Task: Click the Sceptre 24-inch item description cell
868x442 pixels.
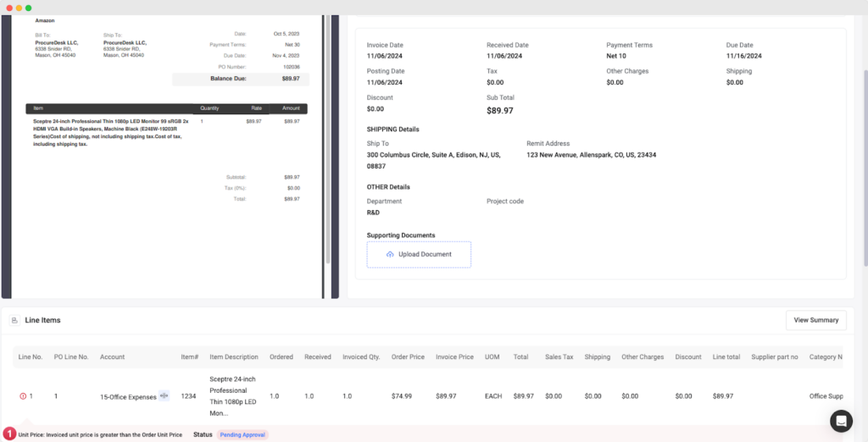Action: click(x=232, y=396)
